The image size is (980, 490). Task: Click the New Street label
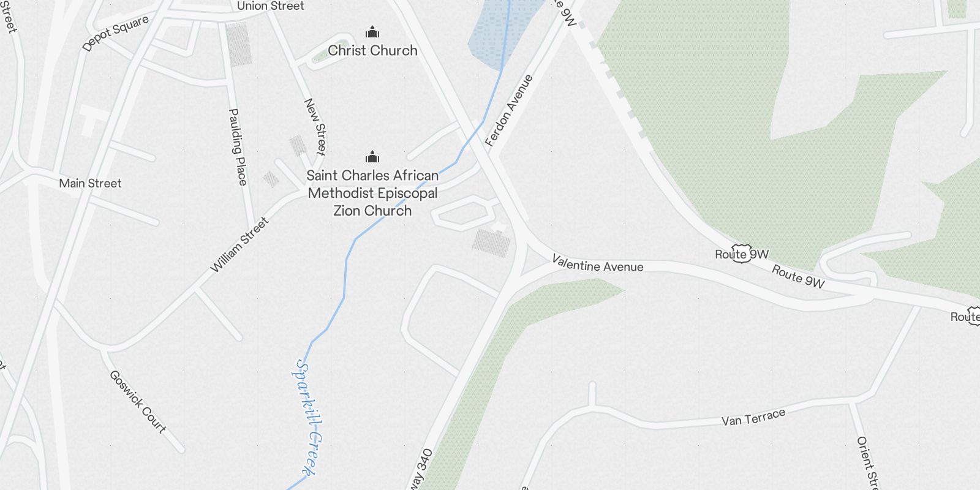pyautogui.click(x=315, y=127)
